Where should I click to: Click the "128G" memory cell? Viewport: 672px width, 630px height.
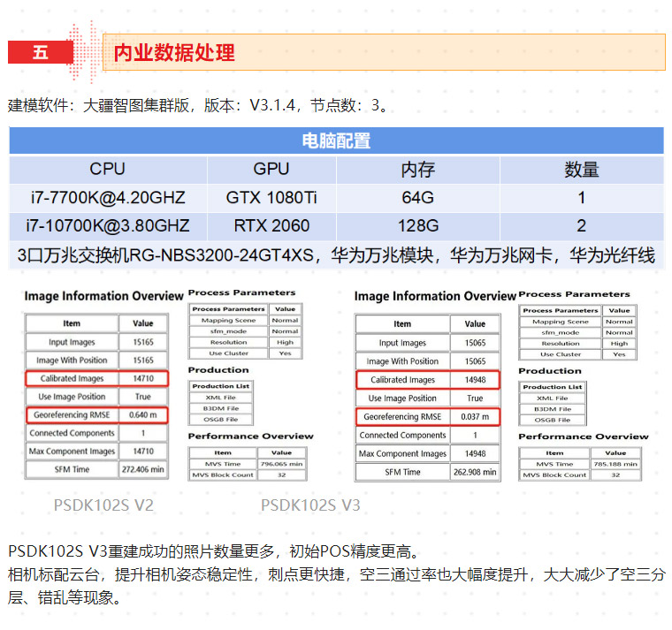(x=417, y=226)
